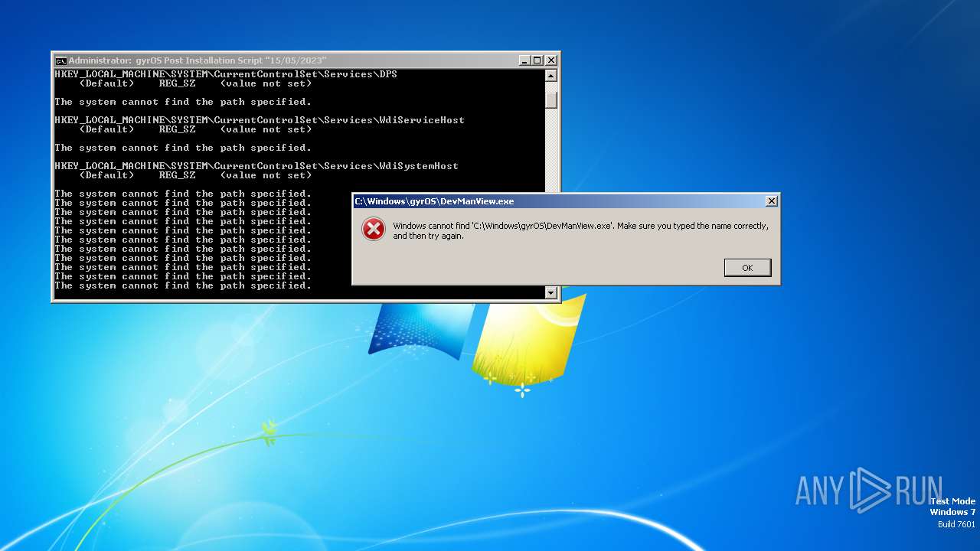
Task: Click the Services\WdiServiceHost registry key line
Action: [x=260, y=120]
